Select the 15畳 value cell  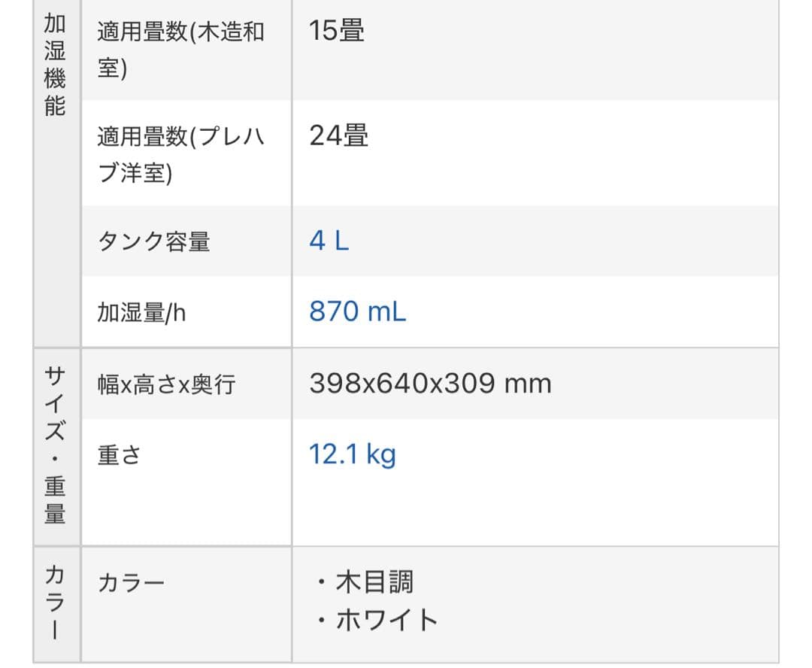point(337,31)
